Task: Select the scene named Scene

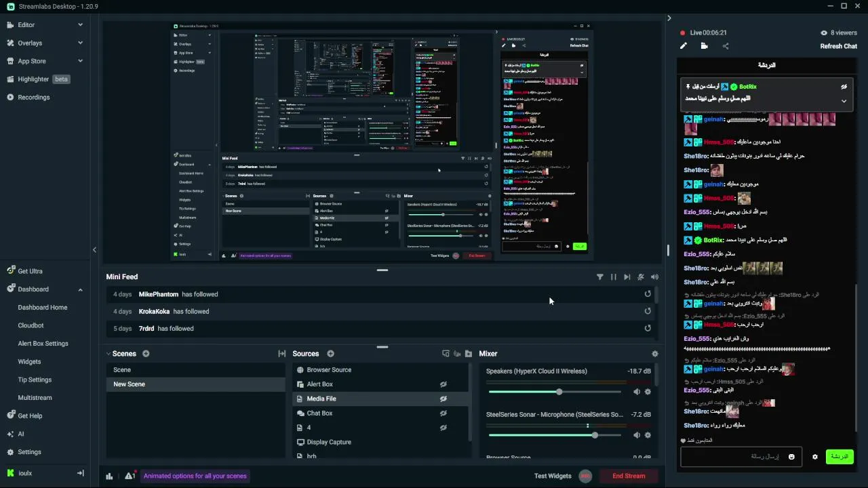Action: tap(195, 370)
